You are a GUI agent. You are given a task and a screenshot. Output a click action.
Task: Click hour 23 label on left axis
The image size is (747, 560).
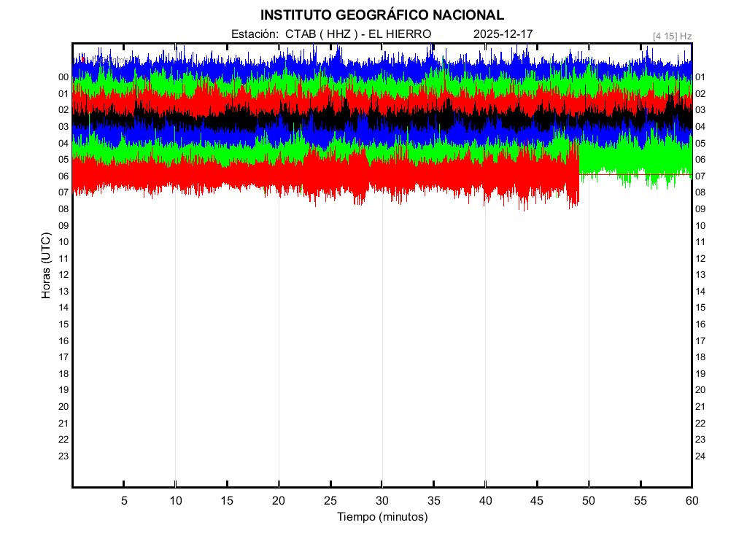point(63,456)
